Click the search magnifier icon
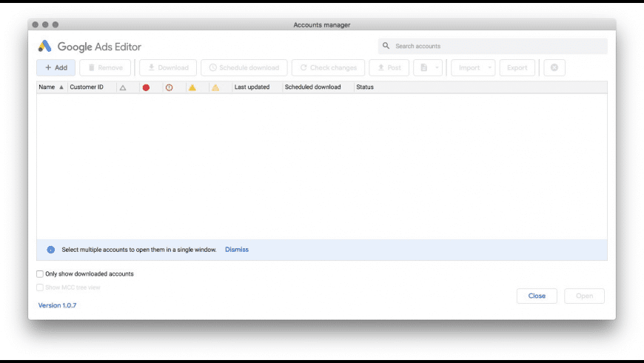The width and height of the screenshot is (644, 363). pos(386,46)
